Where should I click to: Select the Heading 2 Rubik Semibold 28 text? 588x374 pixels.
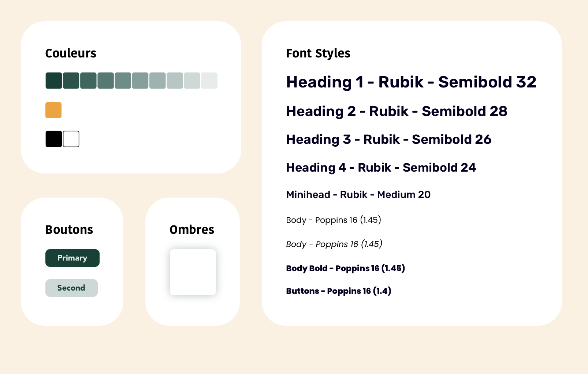(x=397, y=111)
